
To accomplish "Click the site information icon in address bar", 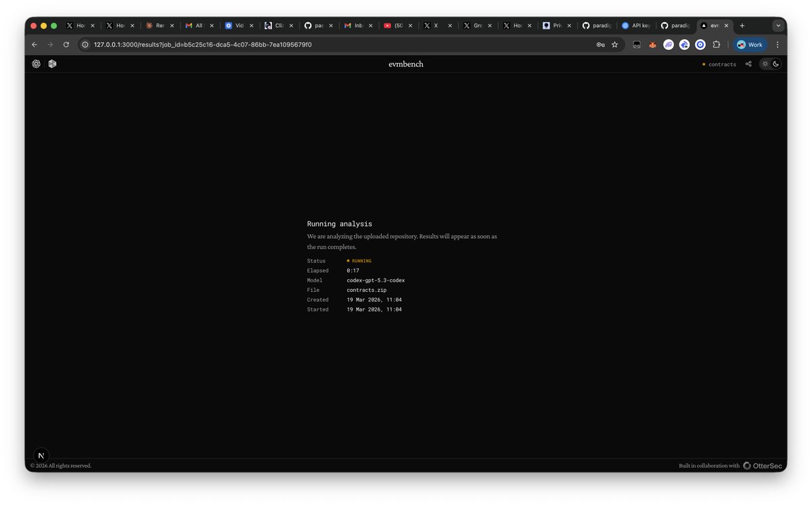I will [85, 45].
